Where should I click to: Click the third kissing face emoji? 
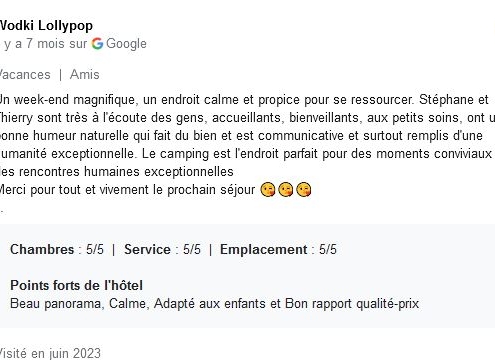click(304, 190)
